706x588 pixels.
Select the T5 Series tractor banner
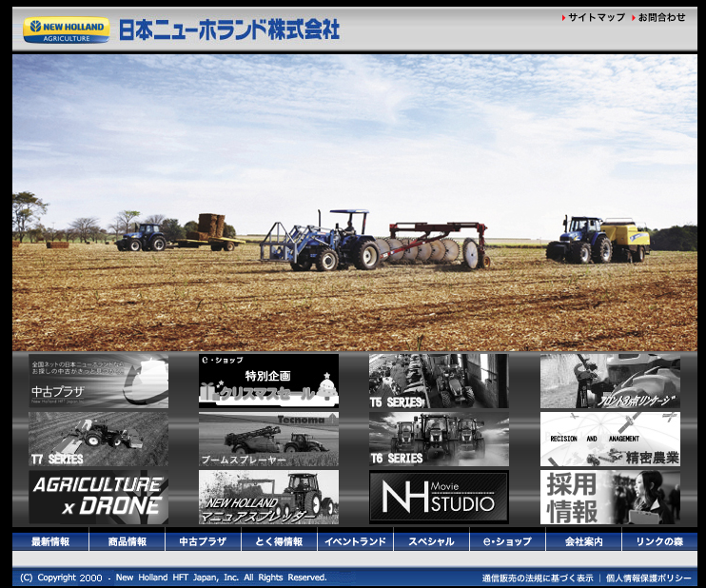pyautogui.click(x=439, y=382)
